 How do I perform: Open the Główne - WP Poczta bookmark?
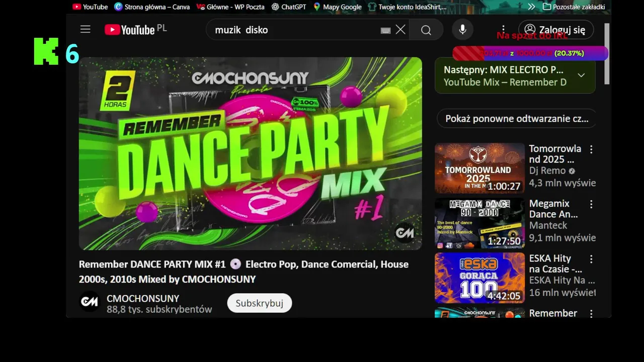[x=230, y=7]
